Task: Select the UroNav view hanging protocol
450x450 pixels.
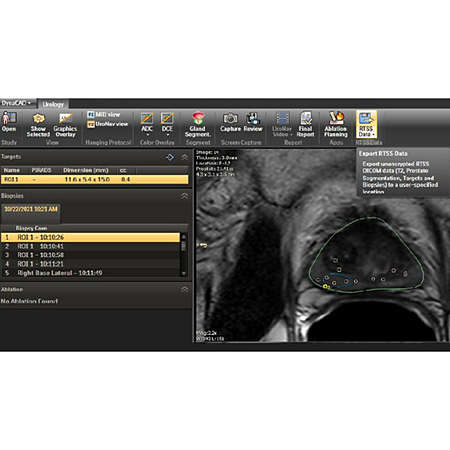Action: [108, 124]
